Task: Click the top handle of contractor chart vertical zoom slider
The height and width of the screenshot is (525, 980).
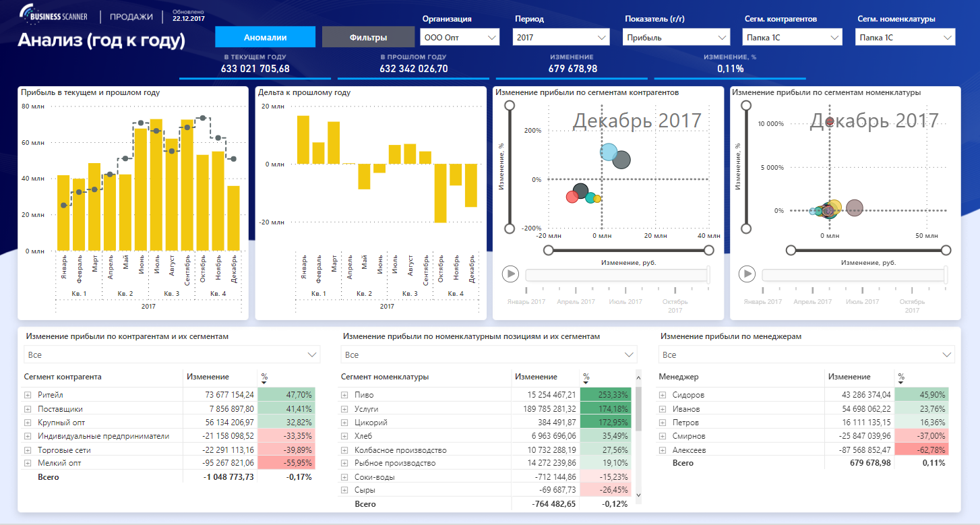Action: pos(510,106)
